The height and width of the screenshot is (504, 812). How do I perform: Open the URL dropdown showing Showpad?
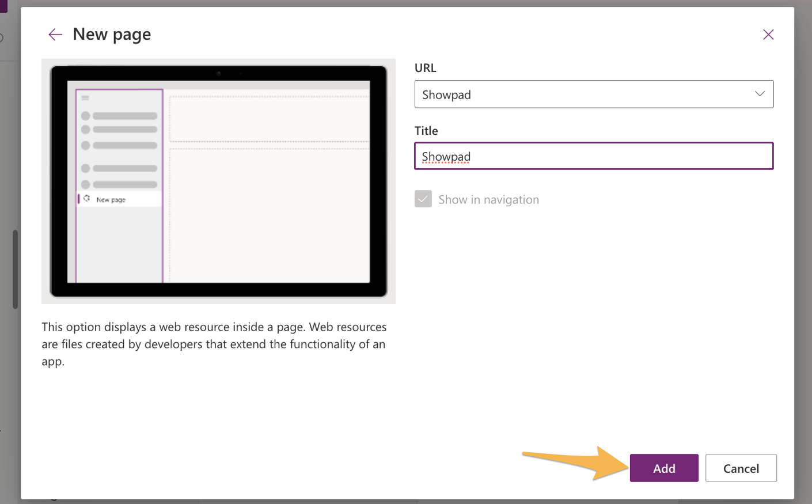tap(594, 94)
